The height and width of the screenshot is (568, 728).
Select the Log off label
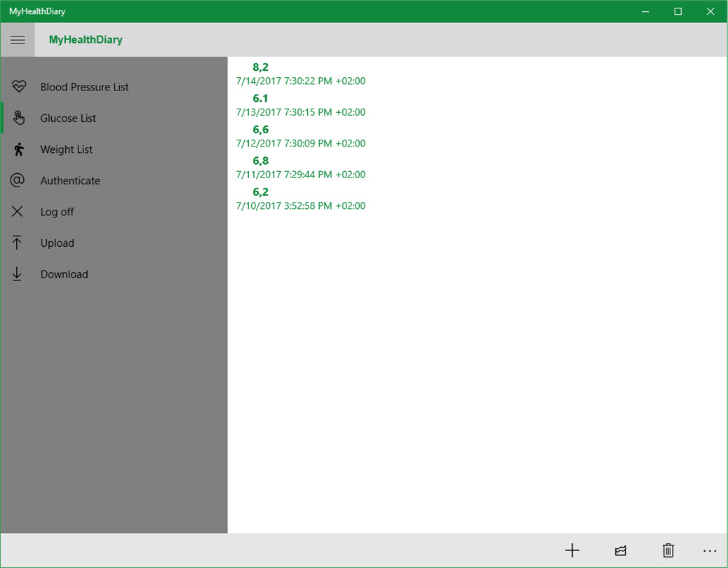point(57,212)
